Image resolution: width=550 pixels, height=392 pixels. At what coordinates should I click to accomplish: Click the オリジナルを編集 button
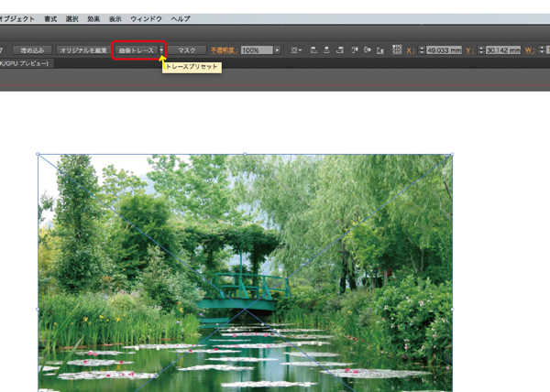click(x=82, y=49)
